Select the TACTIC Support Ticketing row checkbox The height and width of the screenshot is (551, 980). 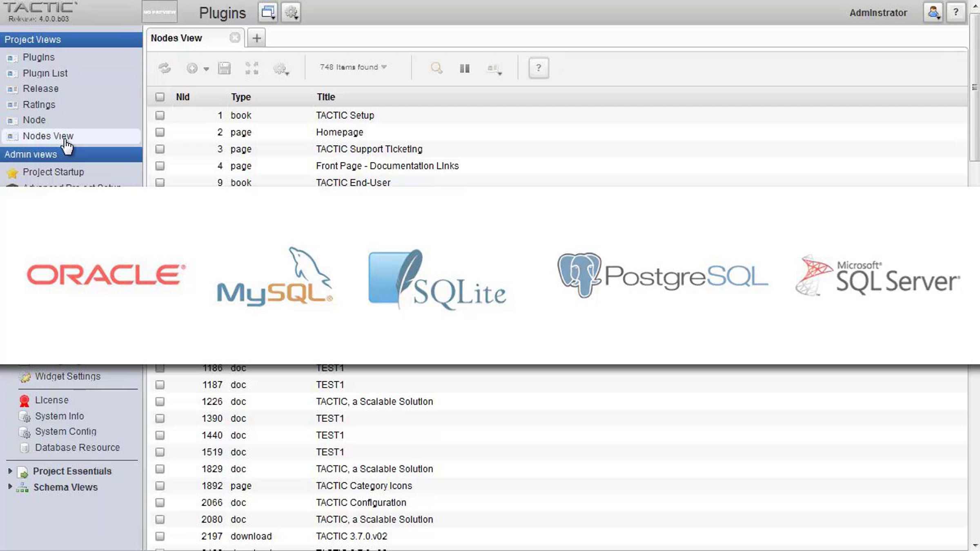[160, 149]
